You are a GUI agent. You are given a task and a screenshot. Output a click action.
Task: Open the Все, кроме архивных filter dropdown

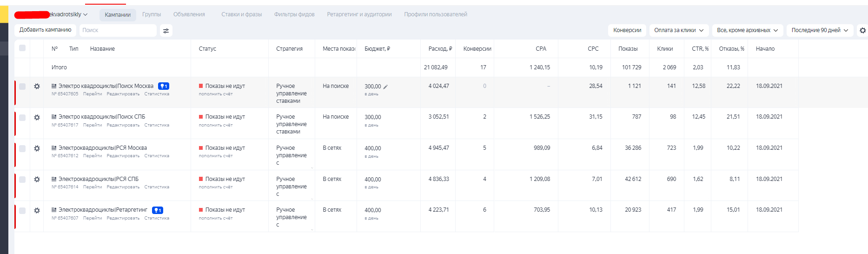pyautogui.click(x=747, y=30)
